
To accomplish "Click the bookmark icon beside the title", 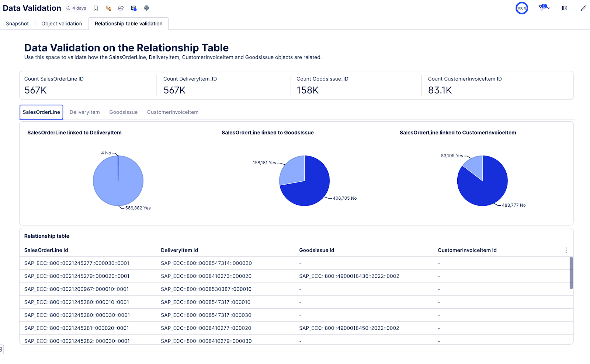I will pyautogui.click(x=96, y=8).
